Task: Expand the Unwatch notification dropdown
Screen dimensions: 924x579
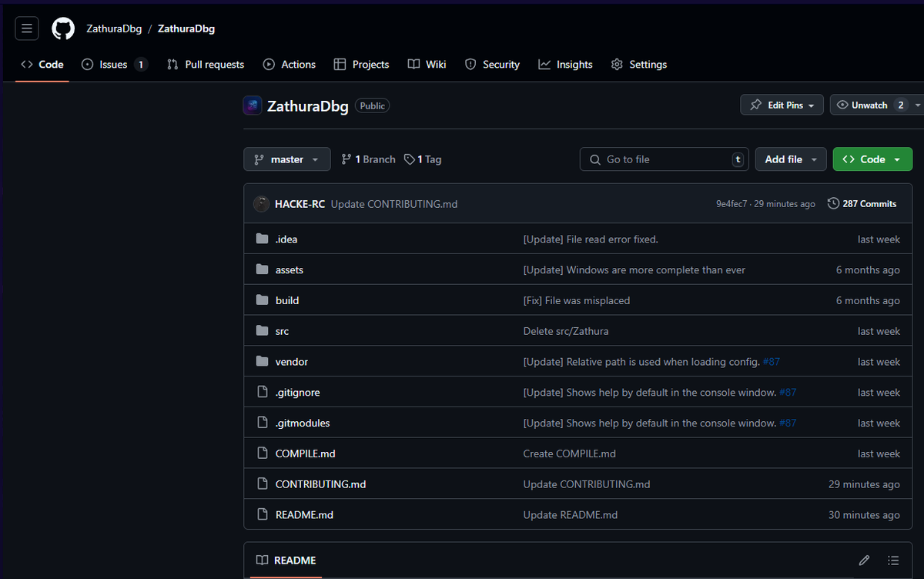Action: (x=919, y=104)
